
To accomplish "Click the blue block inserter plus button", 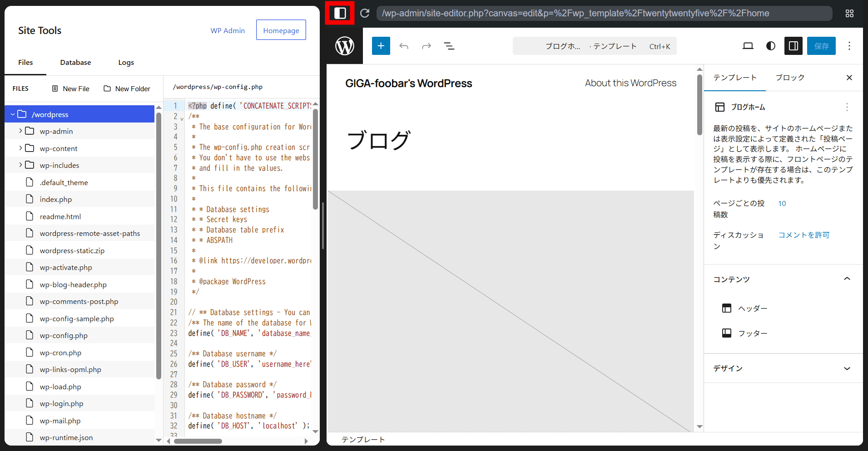I will pyautogui.click(x=381, y=46).
